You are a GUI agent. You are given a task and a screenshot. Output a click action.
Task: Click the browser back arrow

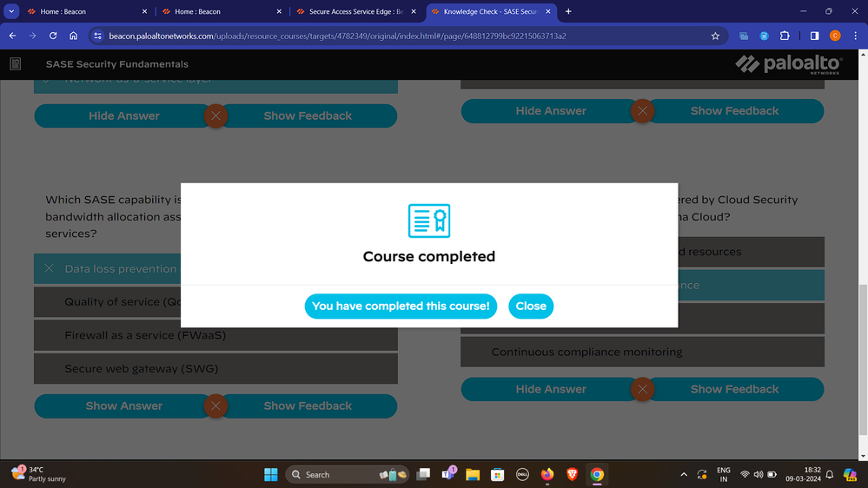pyautogui.click(x=12, y=36)
